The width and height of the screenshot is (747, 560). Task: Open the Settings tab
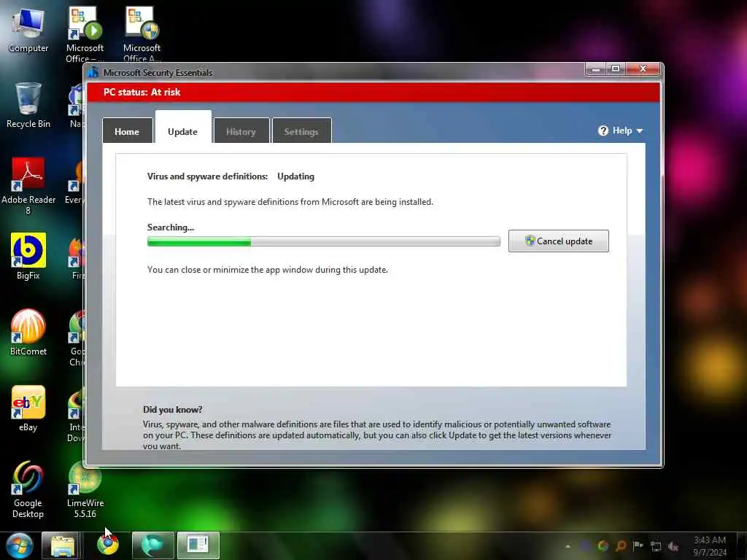[301, 131]
